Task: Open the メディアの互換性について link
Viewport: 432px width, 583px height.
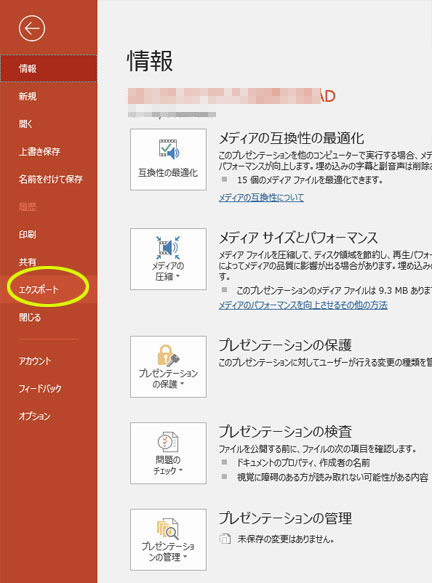Action: click(261, 197)
